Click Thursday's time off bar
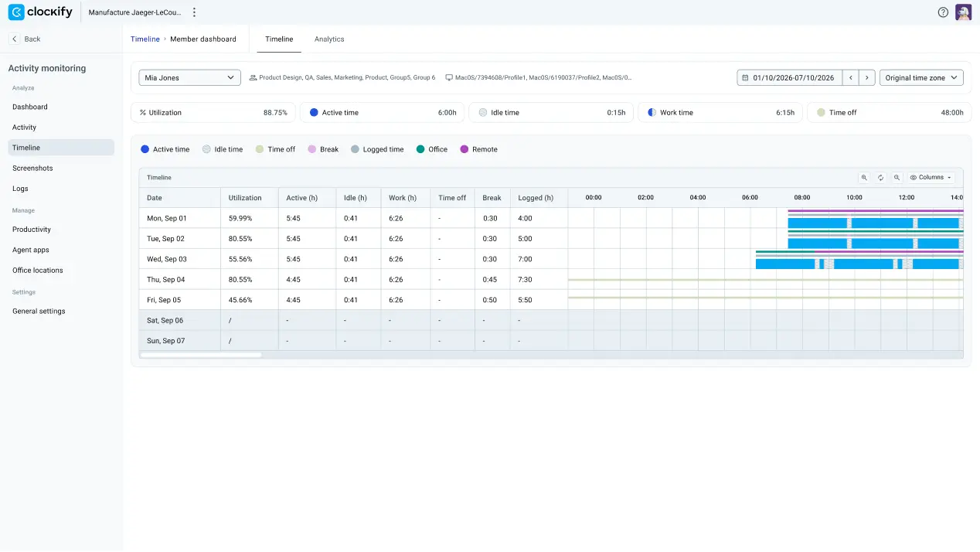 765,279
